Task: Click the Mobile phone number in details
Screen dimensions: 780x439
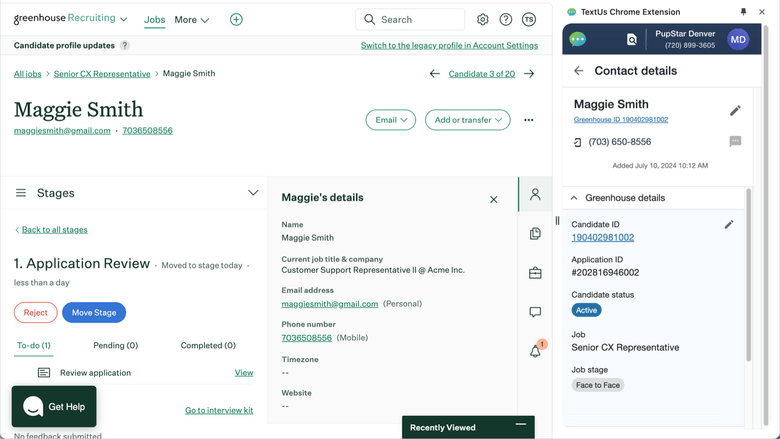Action: click(x=306, y=338)
